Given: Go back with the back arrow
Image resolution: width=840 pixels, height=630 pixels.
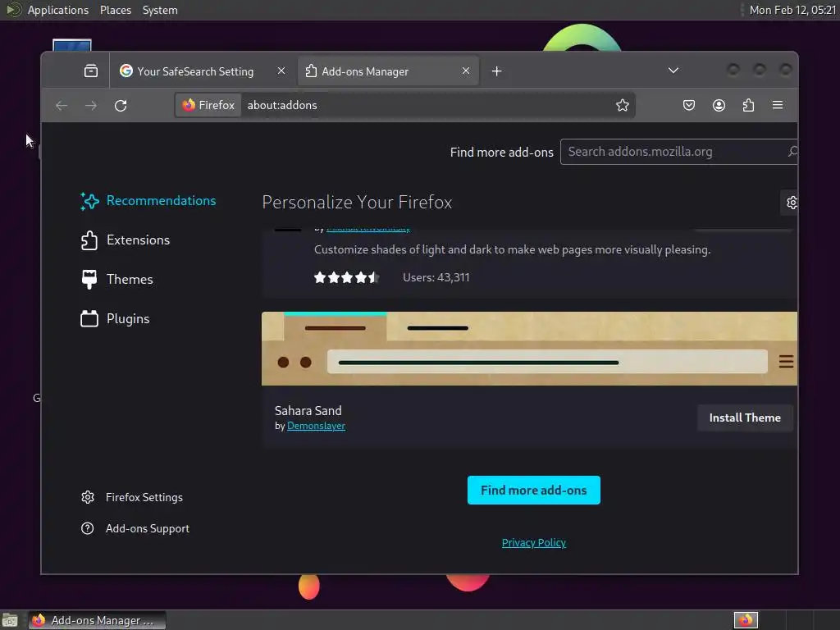Looking at the screenshot, I should (x=62, y=106).
